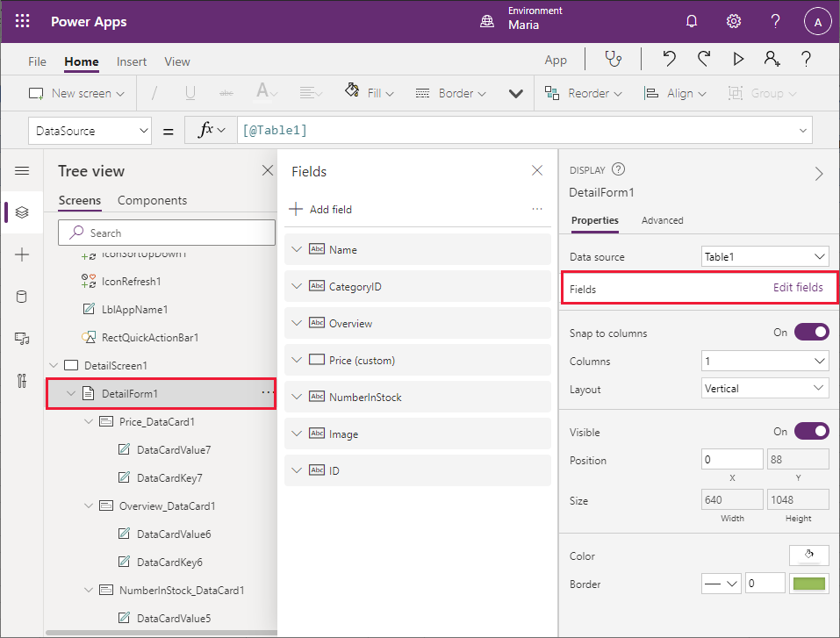Collapse the Price_DataCard1 tree node
The width and height of the screenshot is (840, 638).
point(88,422)
